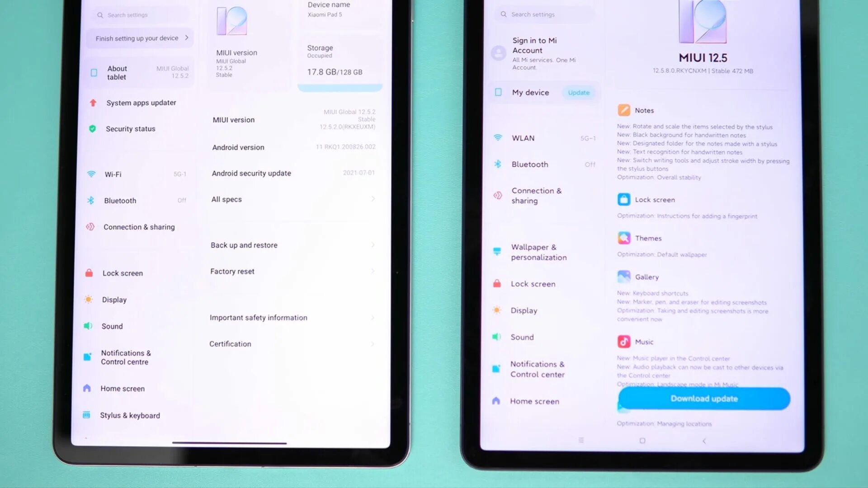
Task: Enable WLAN 5G-1 connection toggle
Action: coord(588,138)
